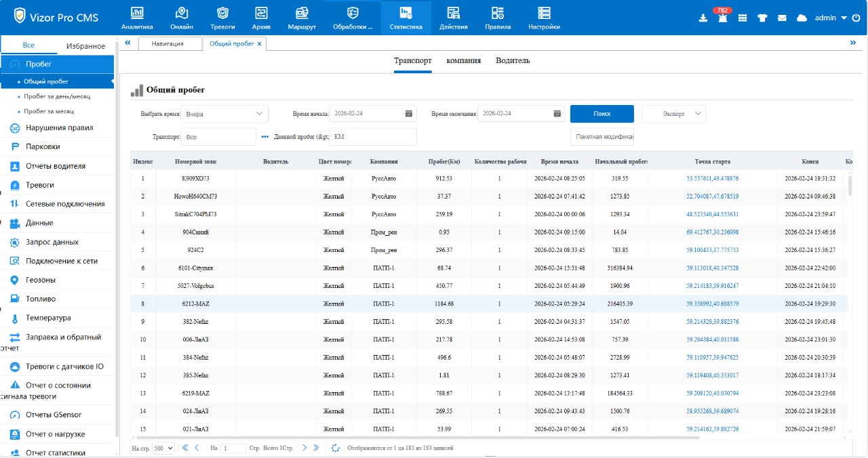This screenshot has height=458, width=868.
Task: Open the Тревоги menu in top navigation
Action: pos(222,18)
